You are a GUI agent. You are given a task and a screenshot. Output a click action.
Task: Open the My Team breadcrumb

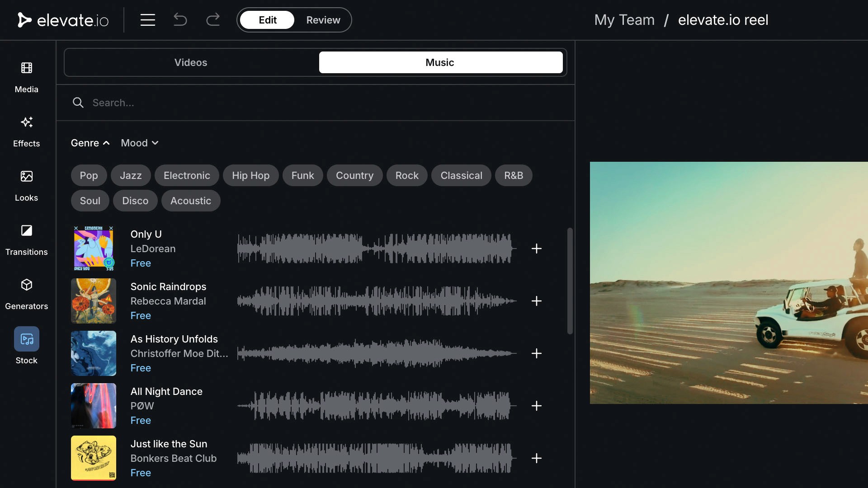[x=624, y=20]
